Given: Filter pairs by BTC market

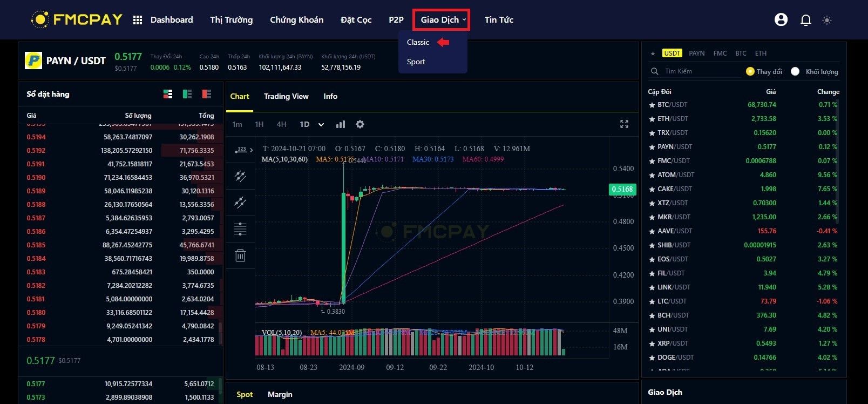Looking at the screenshot, I should pos(741,53).
